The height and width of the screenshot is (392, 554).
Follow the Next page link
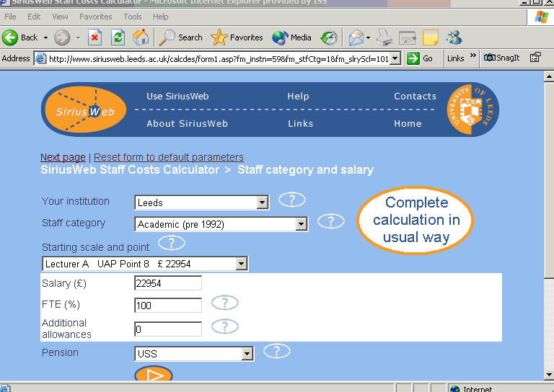click(x=63, y=157)
